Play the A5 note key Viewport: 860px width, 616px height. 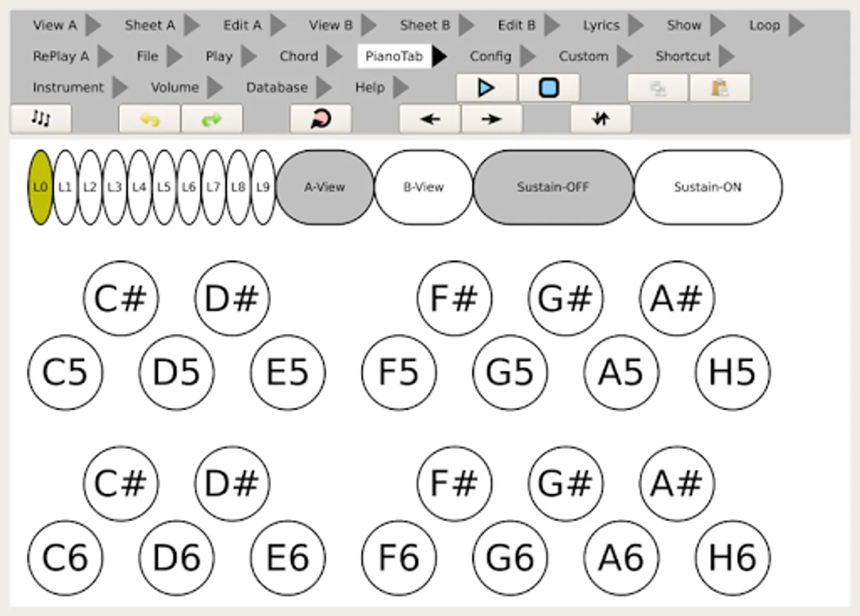click(x=622, y=372)
